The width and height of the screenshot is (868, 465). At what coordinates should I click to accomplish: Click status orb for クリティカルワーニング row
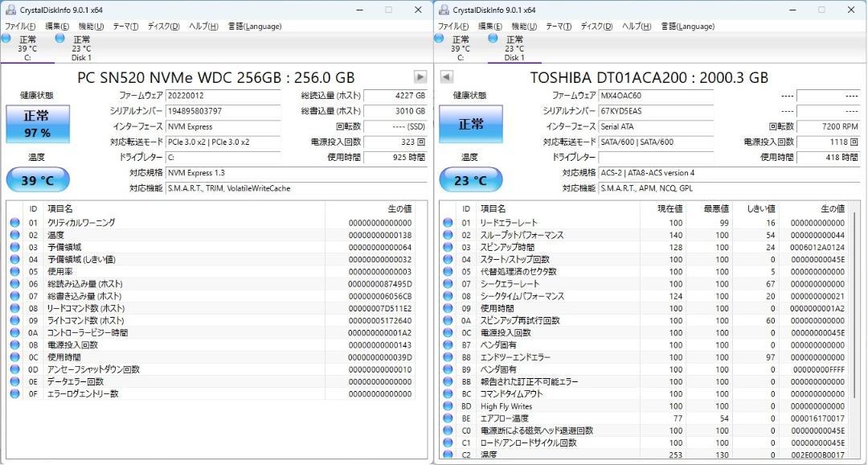(14, 223)
